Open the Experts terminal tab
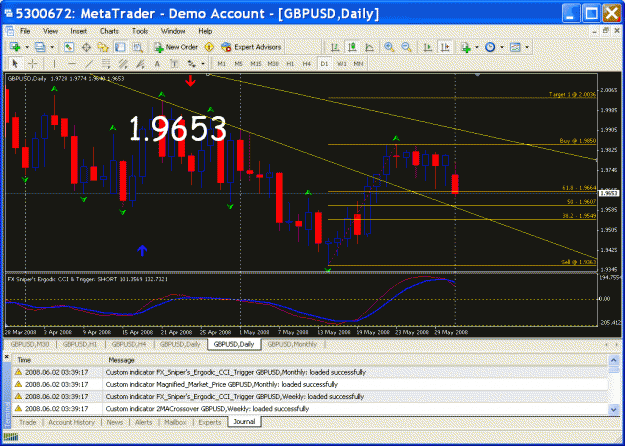This screenshot has width=625, height=446. click(x=210, y=422)
